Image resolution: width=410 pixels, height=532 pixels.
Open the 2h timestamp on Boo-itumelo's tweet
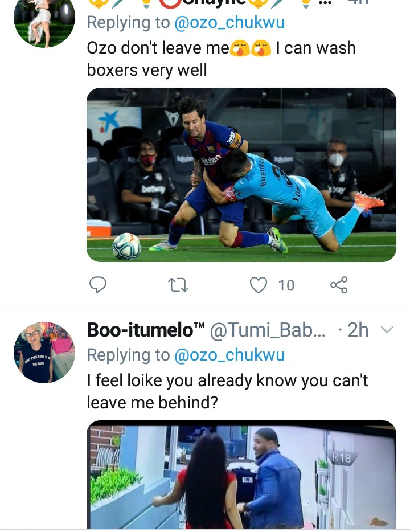(x=358, y=330)
